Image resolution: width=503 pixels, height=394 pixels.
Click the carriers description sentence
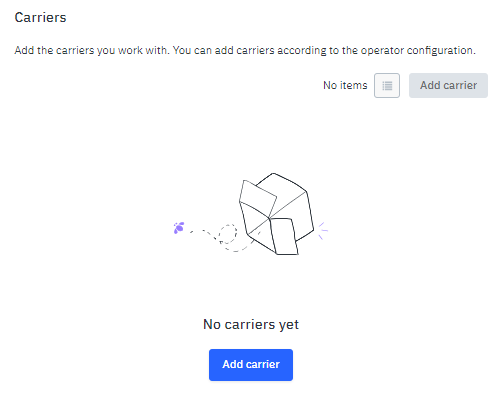245,50
